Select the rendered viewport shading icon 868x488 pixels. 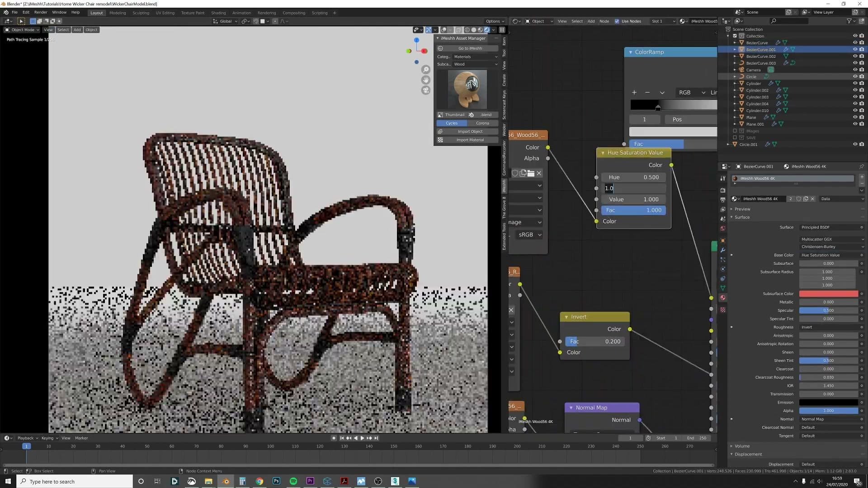(487, 30)
